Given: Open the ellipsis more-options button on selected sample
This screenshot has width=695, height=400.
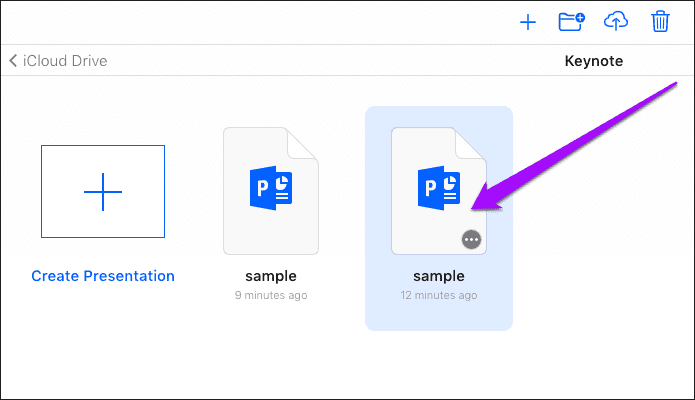Looking at the screenshot, I should click(x=471, y=240).
